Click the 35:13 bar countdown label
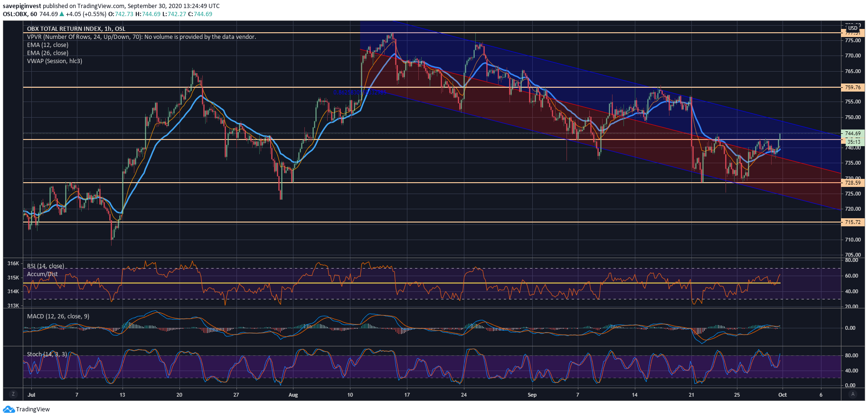 tap(853, 141)
